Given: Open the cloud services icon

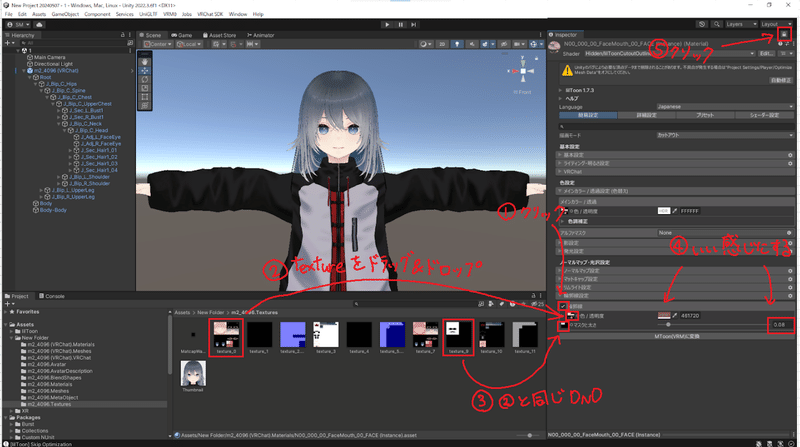Looking at the screenshot, I should pyautogui.click(x=39, y=24).
